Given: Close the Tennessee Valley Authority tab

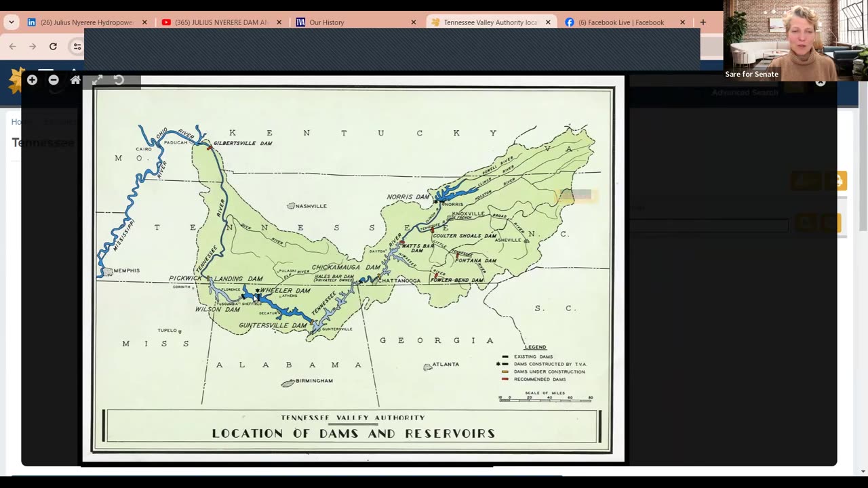Looking at the screenshot, I should [x=548, y=22].
